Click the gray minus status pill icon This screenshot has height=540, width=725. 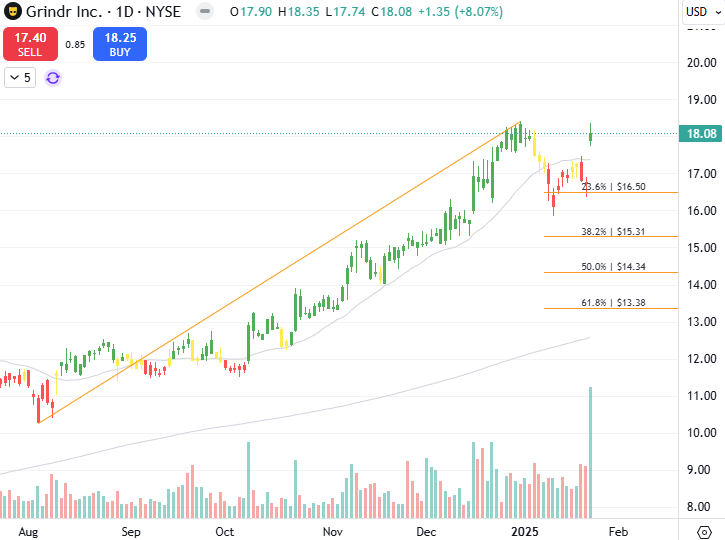point(205,11)
